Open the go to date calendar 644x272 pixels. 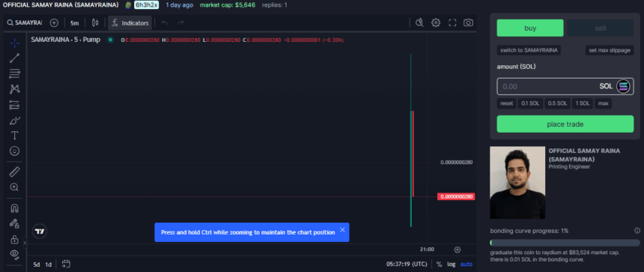(66, 265)
